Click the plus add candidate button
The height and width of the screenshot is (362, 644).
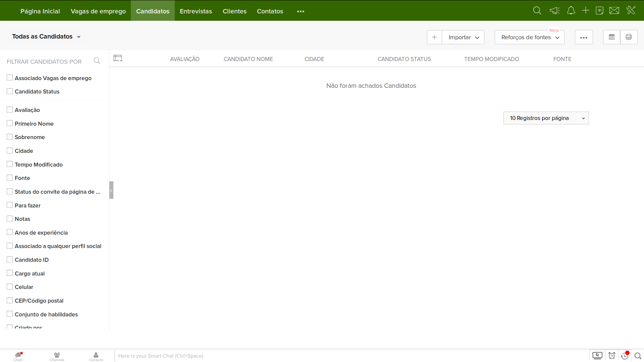tap(434, 37)
